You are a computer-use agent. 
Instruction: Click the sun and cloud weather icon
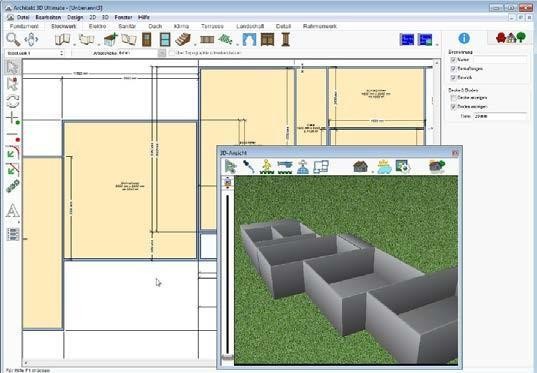[x=384, y=167]
